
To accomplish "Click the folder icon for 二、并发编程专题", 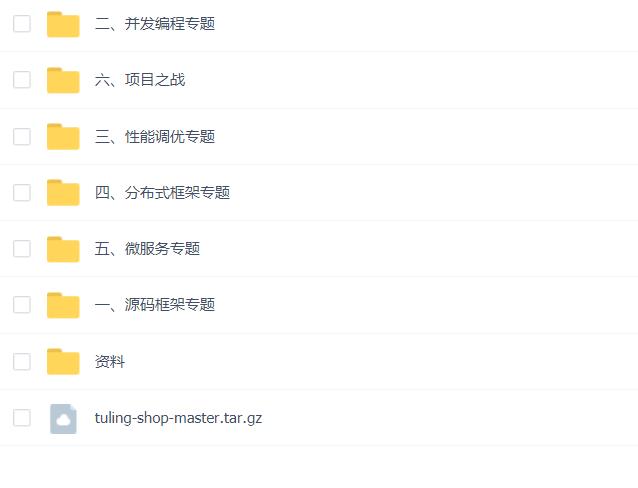I will (x=63, y=24).
